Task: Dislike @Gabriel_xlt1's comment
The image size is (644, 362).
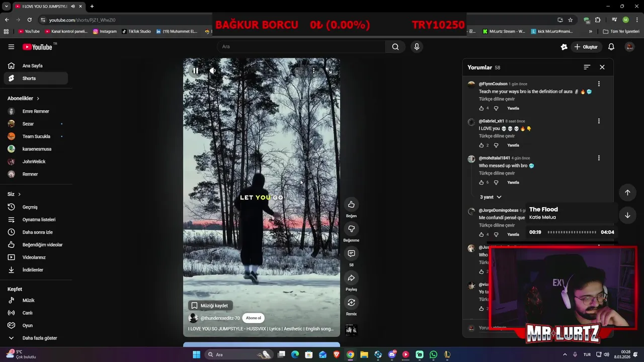Action: (496, 145)
